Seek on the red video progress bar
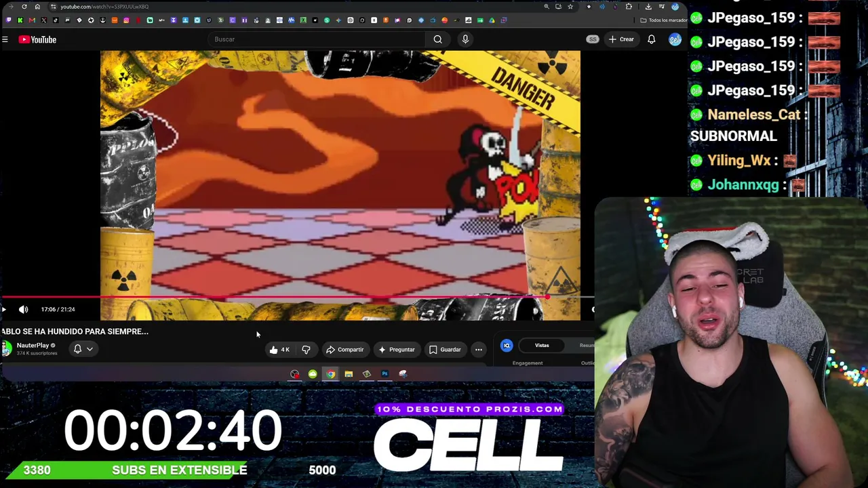The image size is (868, 488). 297,297
